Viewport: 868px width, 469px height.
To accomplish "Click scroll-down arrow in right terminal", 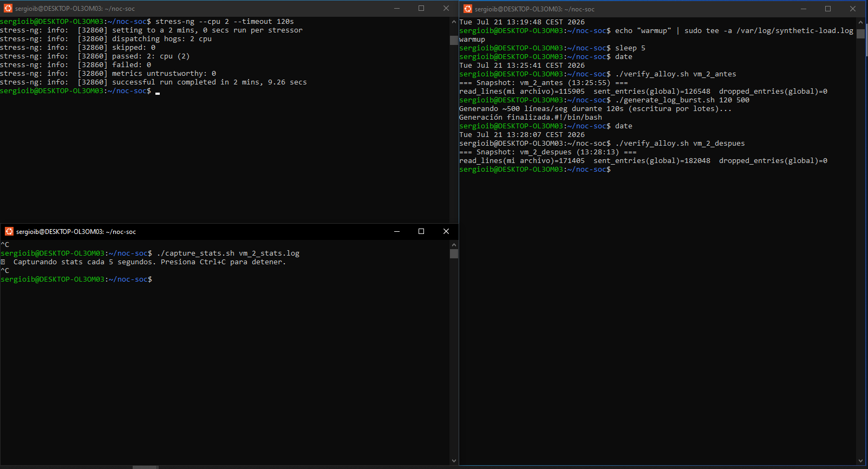I will [x=860, y=461].
